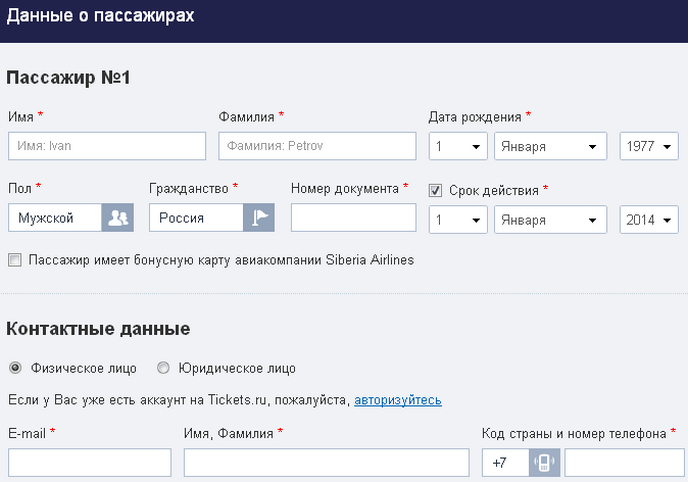The width and height of the screenshot is (688, 482).
Task: Select the Физическое лицо radio button
Action: pyautogui.click(x=15, y=368)
